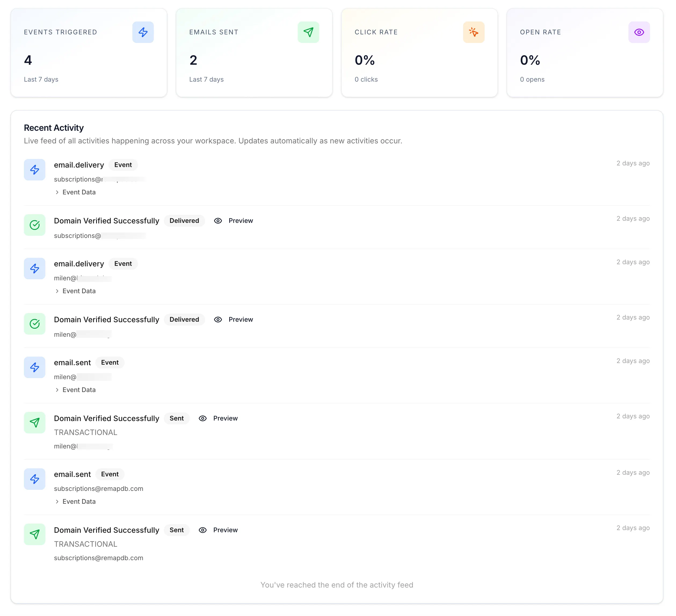Viewport: 676px width, 616px height.
Task: Click the Recent Activity heading
Action: pyautogui.click(x=54, y=128)
